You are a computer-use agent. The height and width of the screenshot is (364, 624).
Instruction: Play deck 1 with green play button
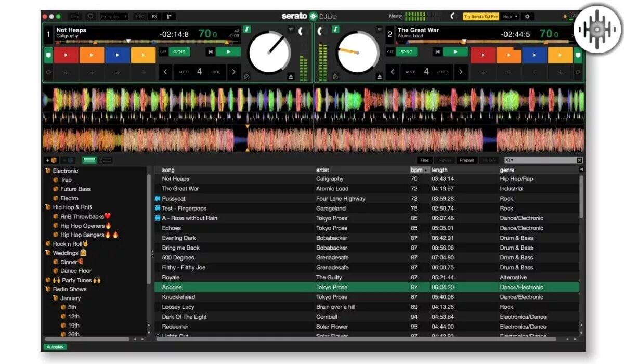tap(228, 52)
